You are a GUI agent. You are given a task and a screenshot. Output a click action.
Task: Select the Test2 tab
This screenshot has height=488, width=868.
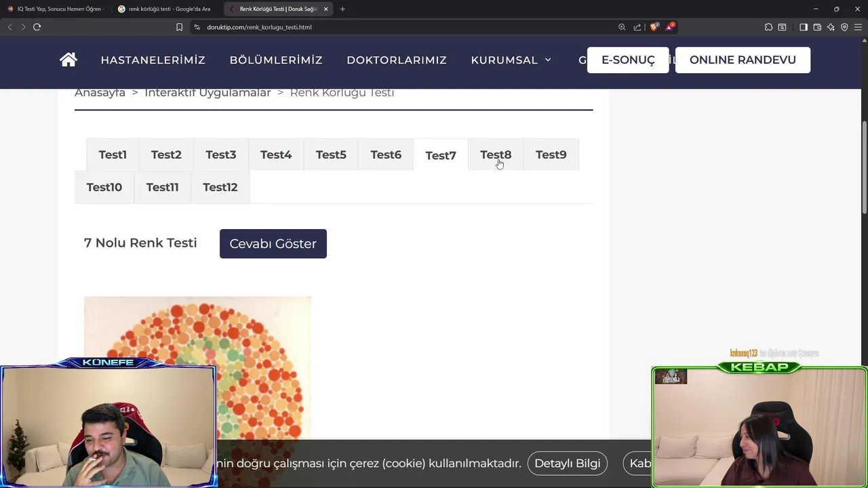(166, 155)
